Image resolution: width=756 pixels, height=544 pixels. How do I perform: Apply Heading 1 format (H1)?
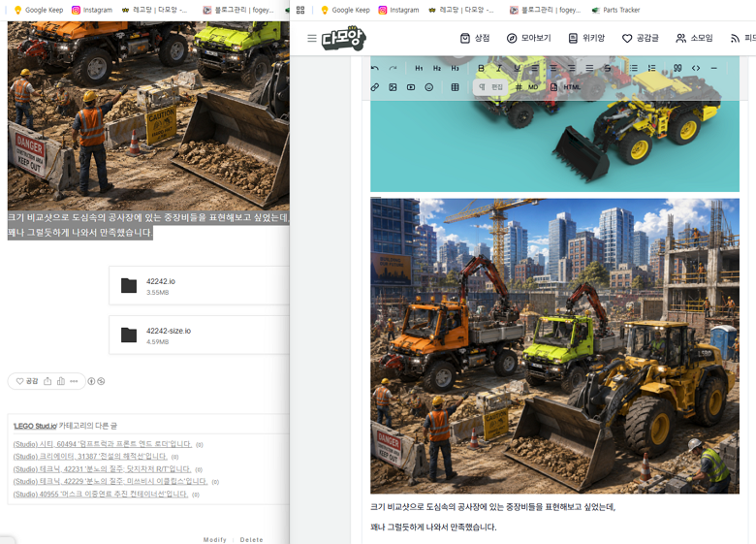(x=419, y=68)
